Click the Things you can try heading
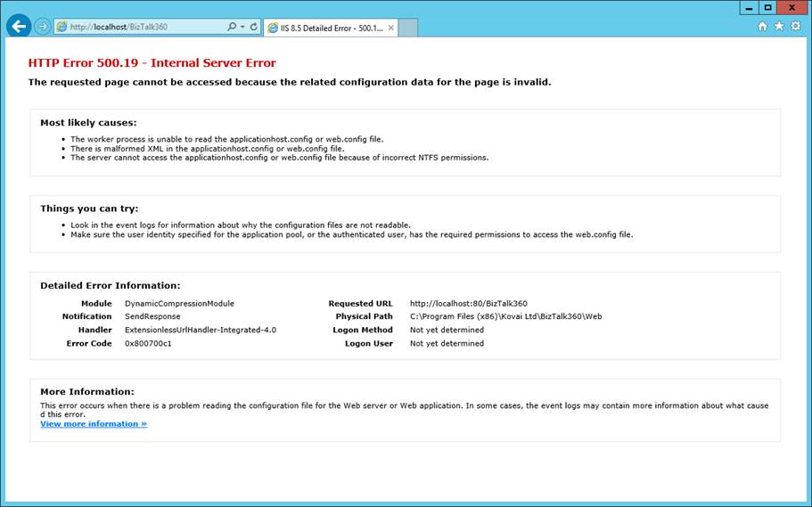This screenshot has width=812, height=507. coord(89,209)
